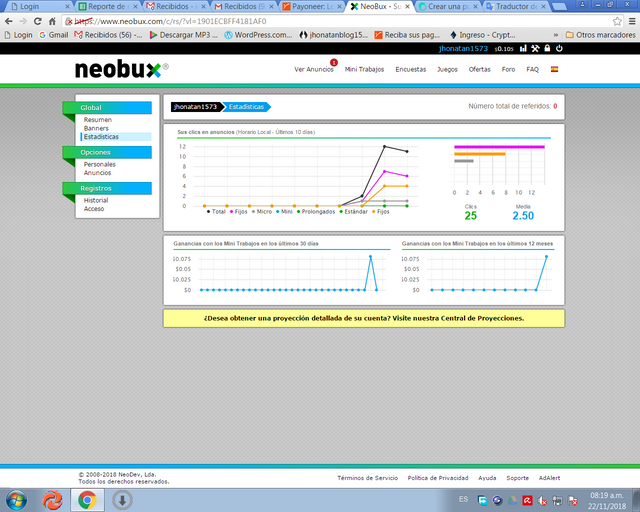Open the download manager taskbar icon
640x512 pixels.
122,500
